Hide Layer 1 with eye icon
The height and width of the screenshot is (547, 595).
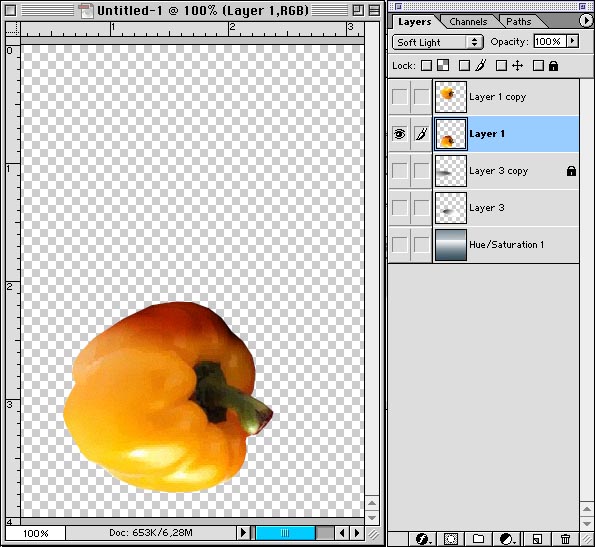pos(400,134)
